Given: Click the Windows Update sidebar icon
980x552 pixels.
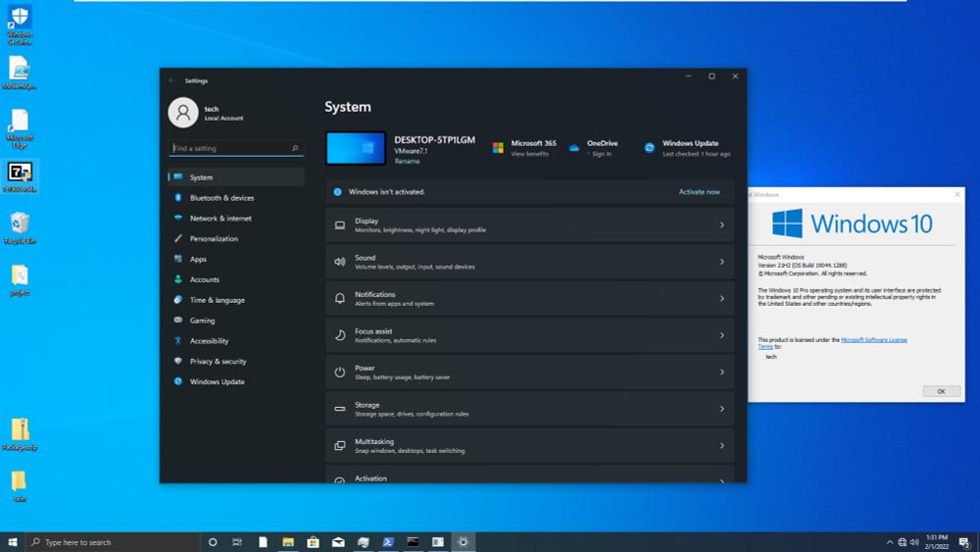Looking at the screenshot, I should coord(178,381).
